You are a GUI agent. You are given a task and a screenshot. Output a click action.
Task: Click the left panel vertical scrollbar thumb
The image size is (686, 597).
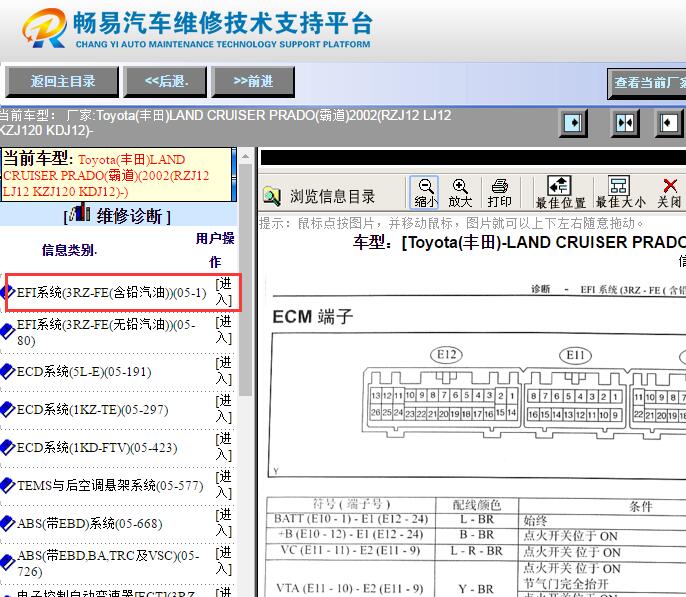pyautogui.click(x=245, y=280)
